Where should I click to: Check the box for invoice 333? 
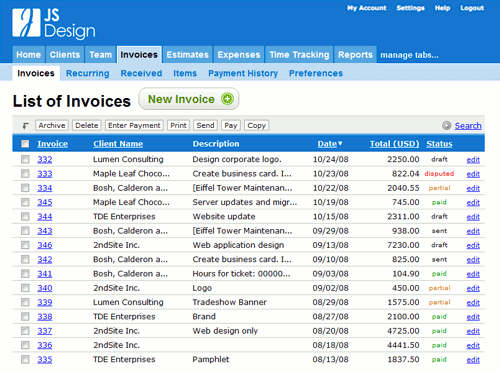25,174
